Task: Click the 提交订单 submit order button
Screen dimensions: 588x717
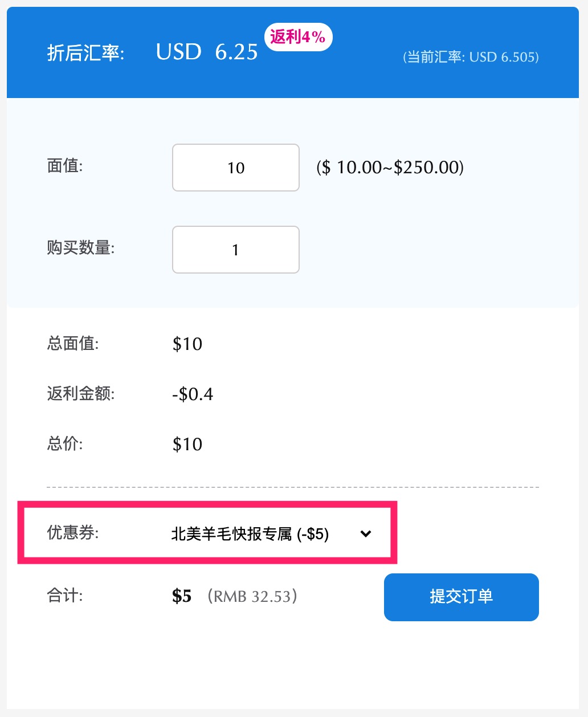Action: click(461, 597)
